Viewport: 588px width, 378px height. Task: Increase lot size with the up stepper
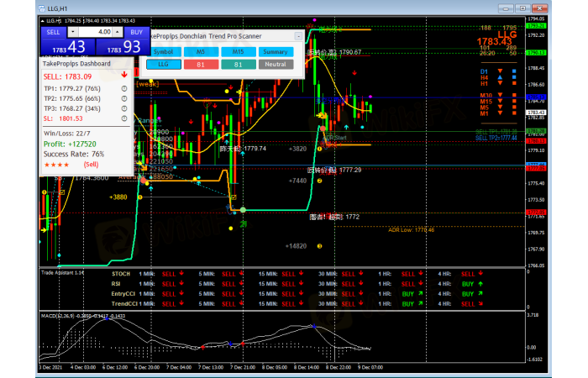(116, 31)
